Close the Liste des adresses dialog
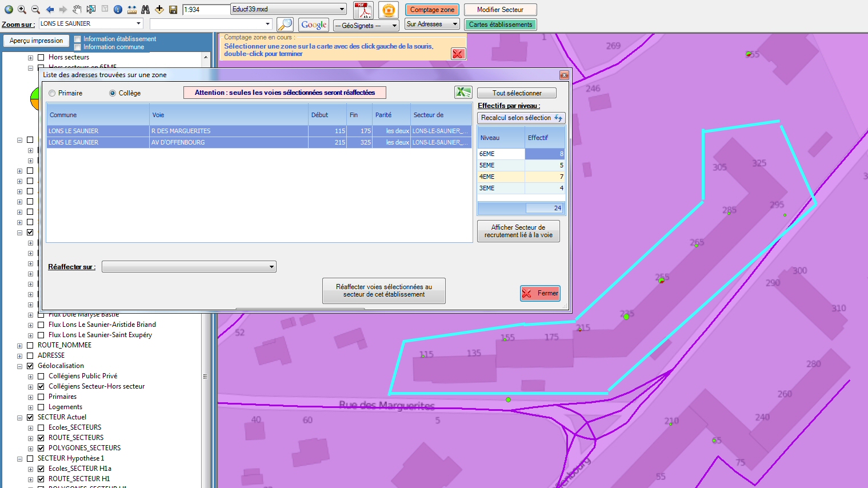 564,75
